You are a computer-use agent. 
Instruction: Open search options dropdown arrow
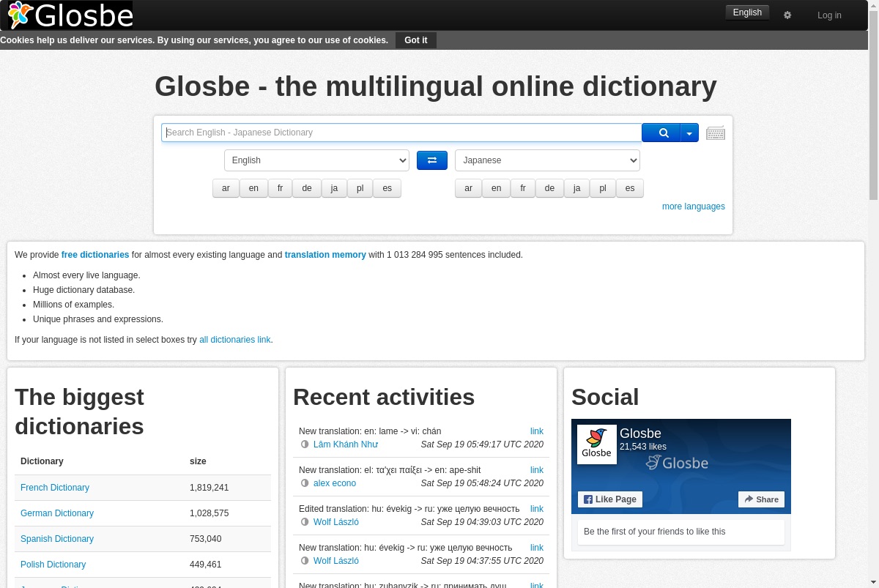pyautogui.click(x=689, y=133)
